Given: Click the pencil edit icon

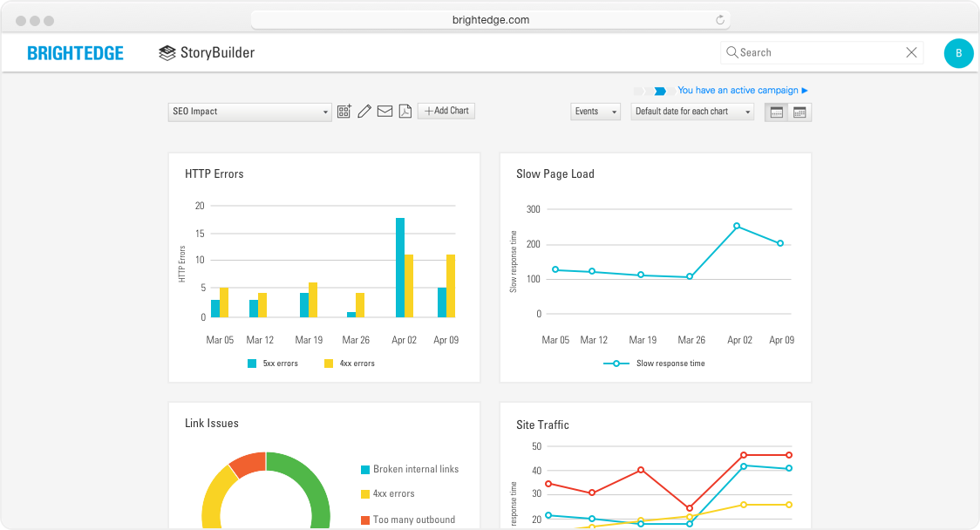Looking at the screenshot, I should point(364,111).
